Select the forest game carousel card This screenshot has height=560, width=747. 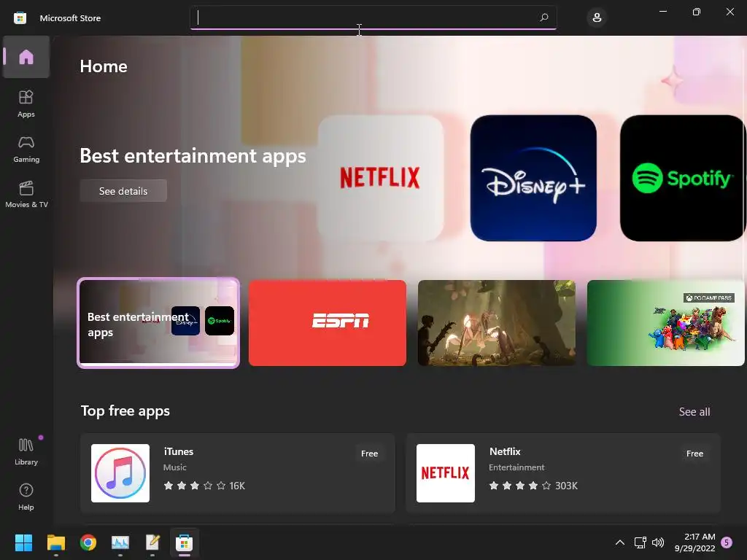coord(496,323)
